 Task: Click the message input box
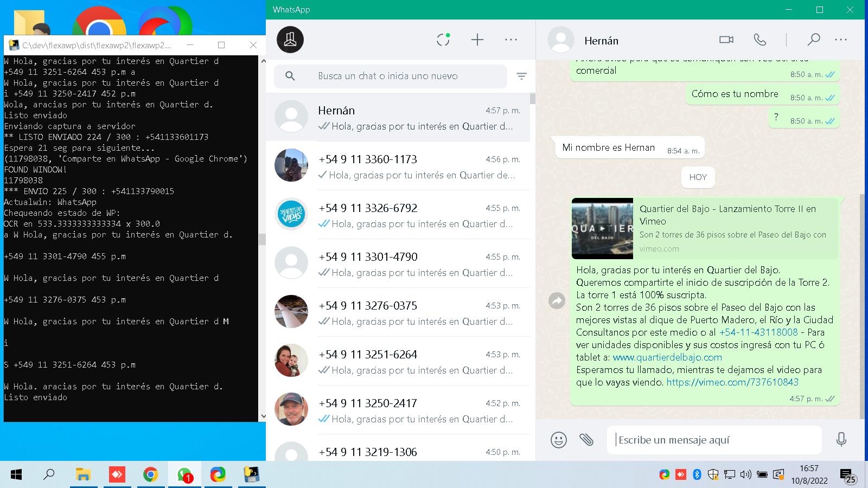point(714,440)
